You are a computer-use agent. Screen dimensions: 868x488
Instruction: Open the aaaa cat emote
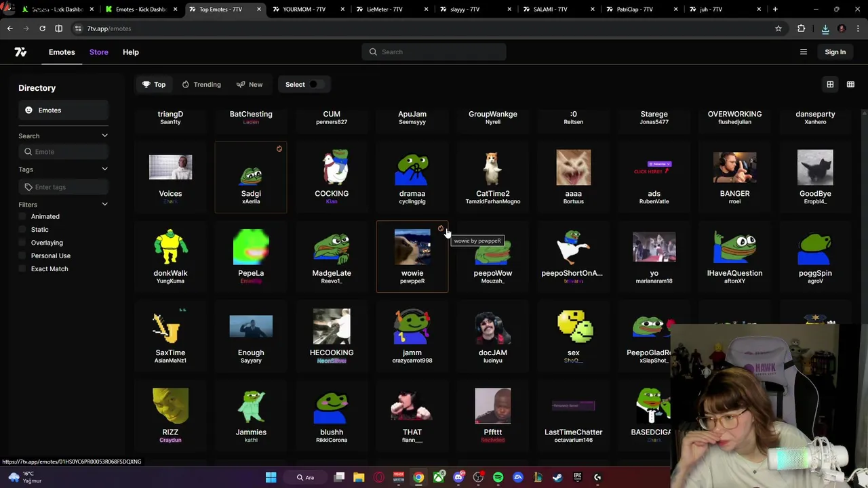(x=574, y=178)
